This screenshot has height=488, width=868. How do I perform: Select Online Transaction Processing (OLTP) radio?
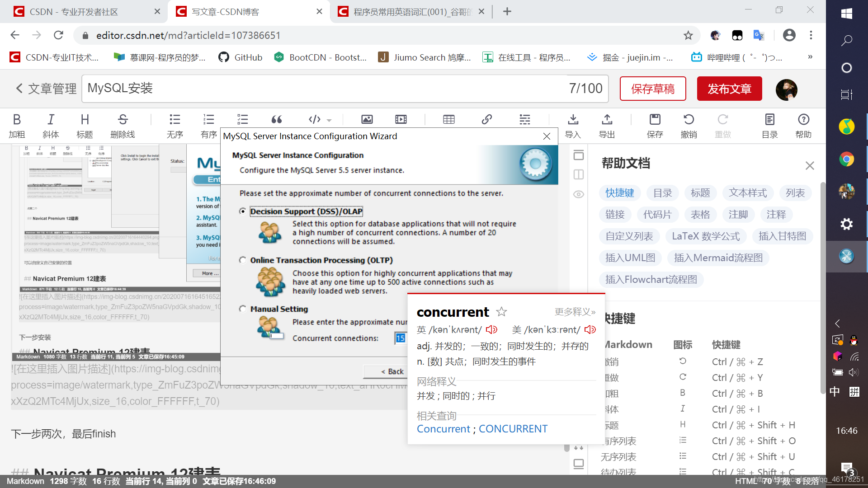pos(243,260)
